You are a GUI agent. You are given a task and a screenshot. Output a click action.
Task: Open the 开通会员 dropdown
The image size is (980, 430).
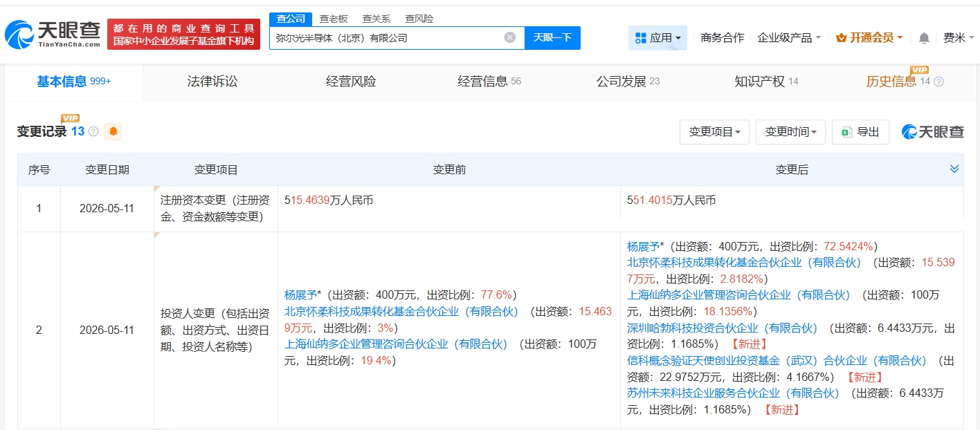(x=869, y=38)
